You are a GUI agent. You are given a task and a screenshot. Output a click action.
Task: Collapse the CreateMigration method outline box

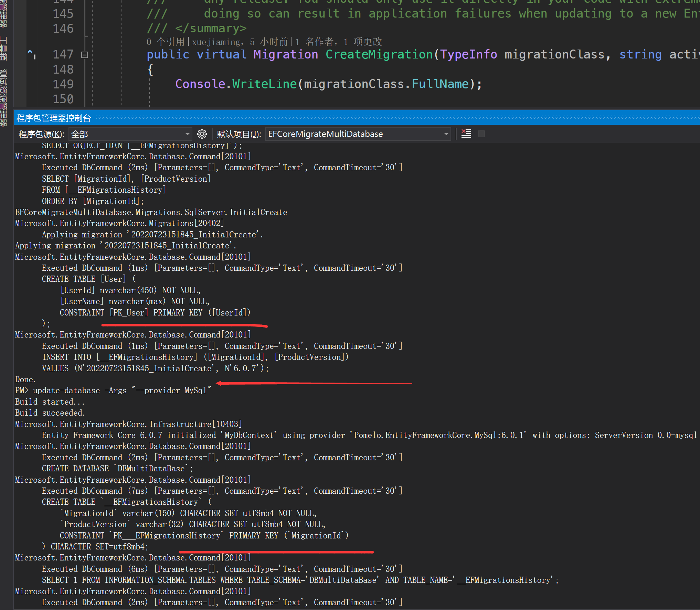click(85, 55)
